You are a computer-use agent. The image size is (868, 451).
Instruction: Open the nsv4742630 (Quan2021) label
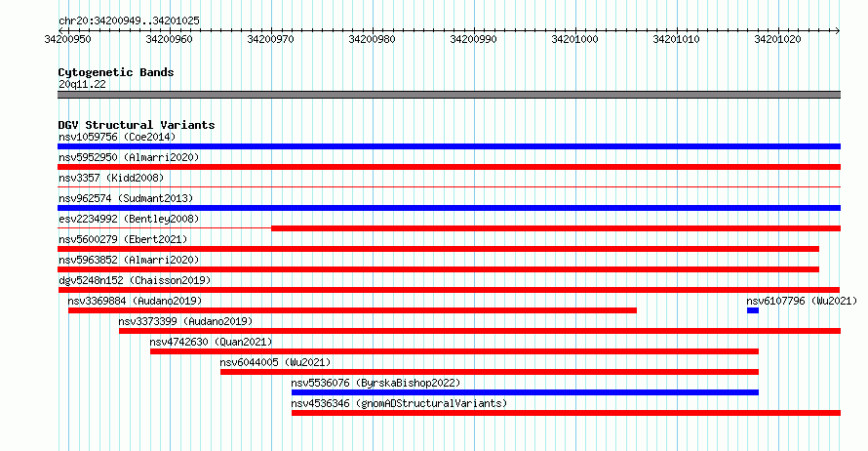pyautogui.click(x=211, y=342)
